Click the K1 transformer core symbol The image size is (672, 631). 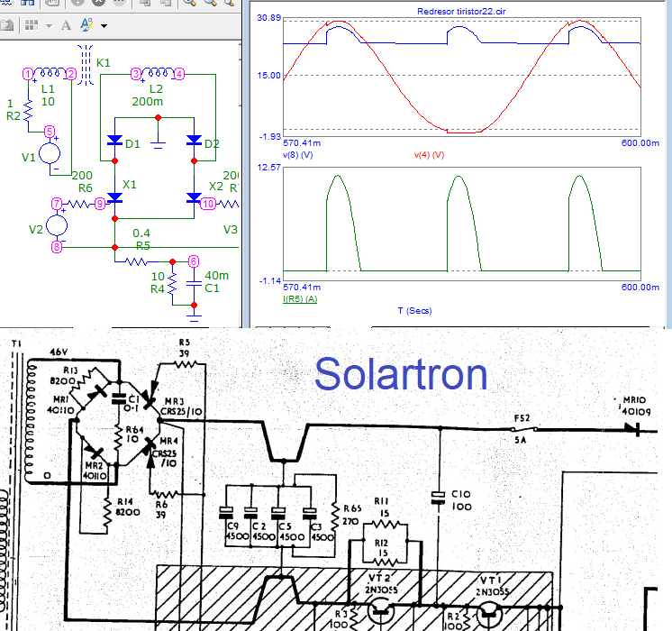coord(86,65)
